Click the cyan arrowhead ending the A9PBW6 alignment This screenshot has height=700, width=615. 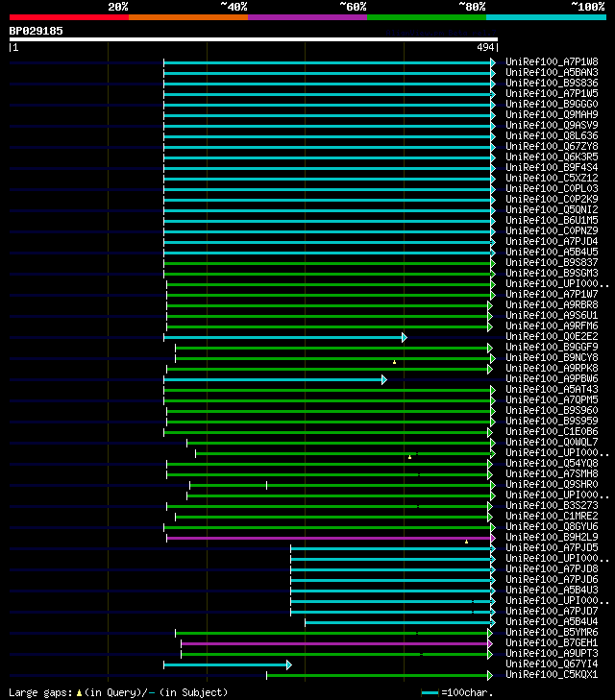click(384, 380)
